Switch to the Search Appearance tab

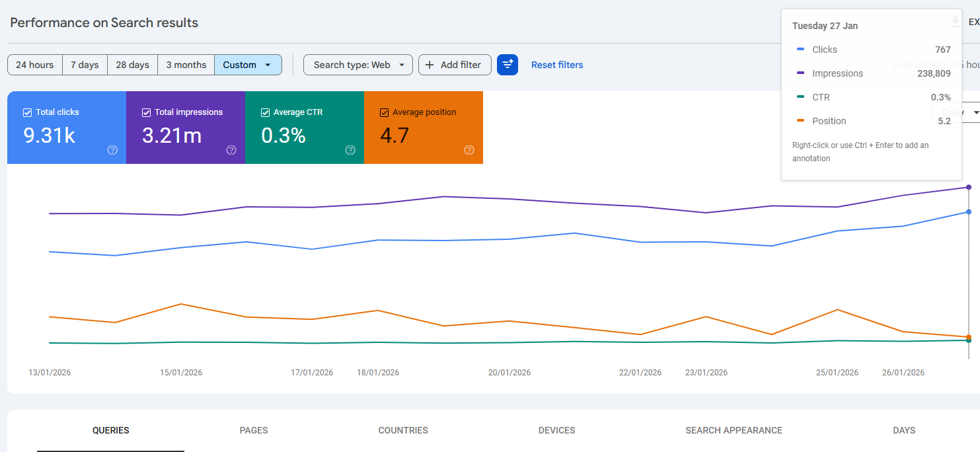pos(734,430)
